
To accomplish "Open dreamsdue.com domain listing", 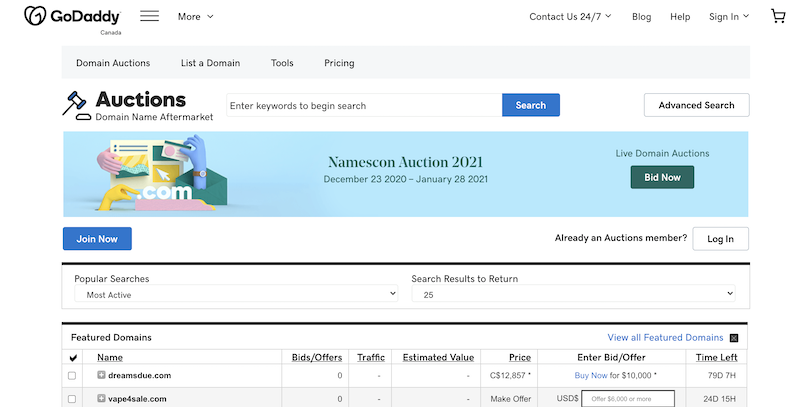I will pyautogui.click(x=139, y=375).
